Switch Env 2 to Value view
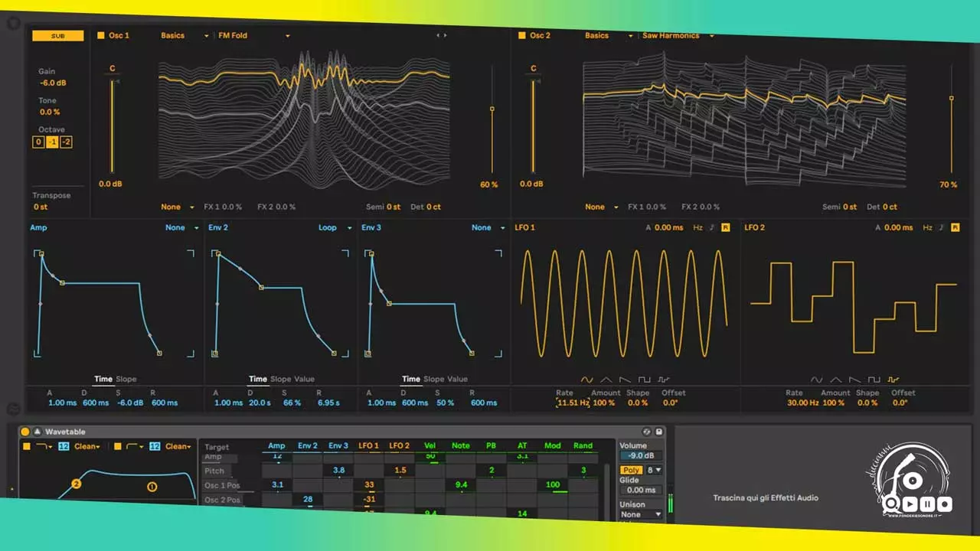 pyautogui.click(x=304, y=379)
